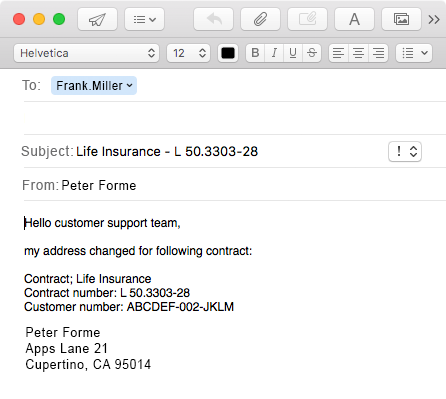The height and width of the screenshot is (399, 446).
Task: Toggle italic formatting
Action: click(274, 53)
